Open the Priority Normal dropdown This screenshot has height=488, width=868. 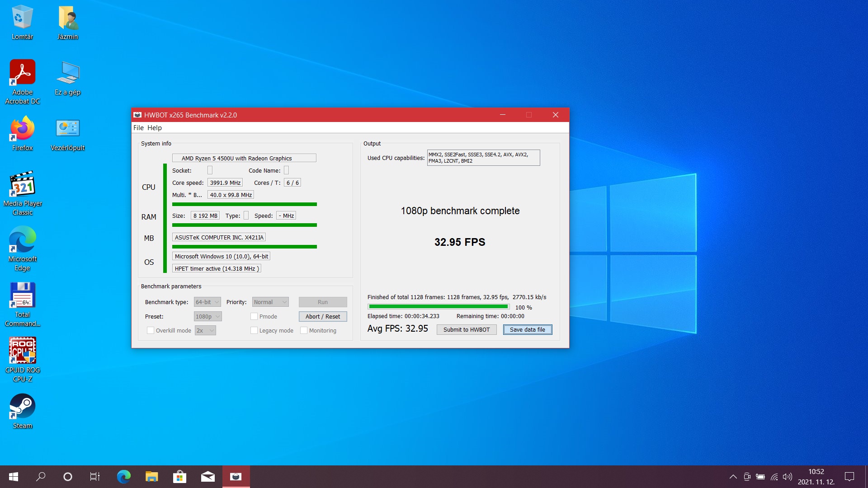click(x=270, y=302)
